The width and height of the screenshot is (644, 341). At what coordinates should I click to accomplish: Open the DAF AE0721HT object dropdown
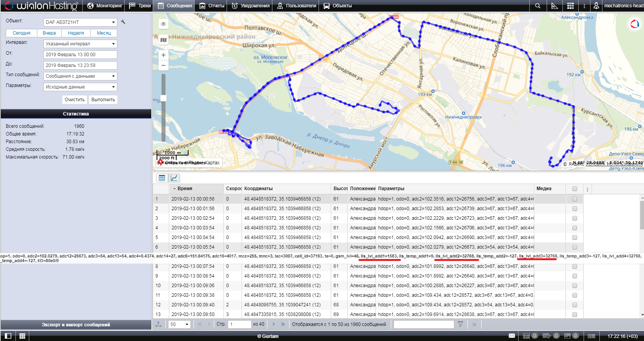point(80,22)
